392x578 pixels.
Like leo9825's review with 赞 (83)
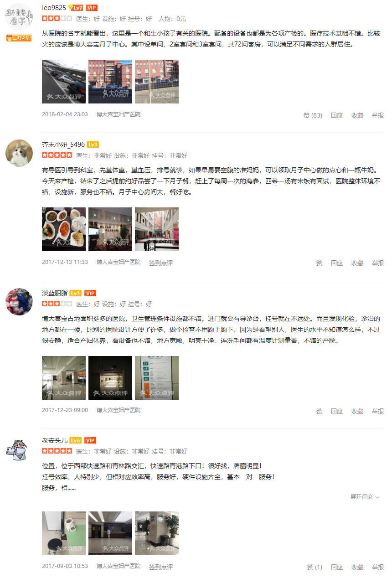pyautogui.click(x=313, y=115)
